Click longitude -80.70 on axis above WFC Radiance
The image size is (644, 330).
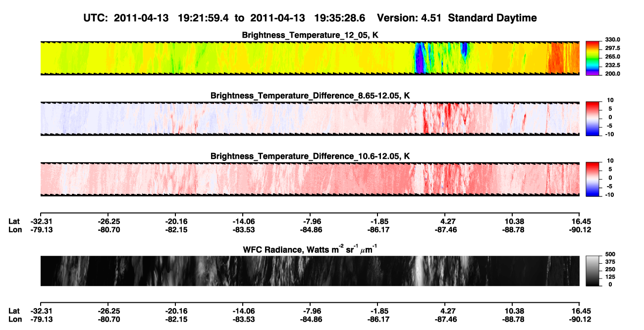pyautogui.click(x=108, y=230)
